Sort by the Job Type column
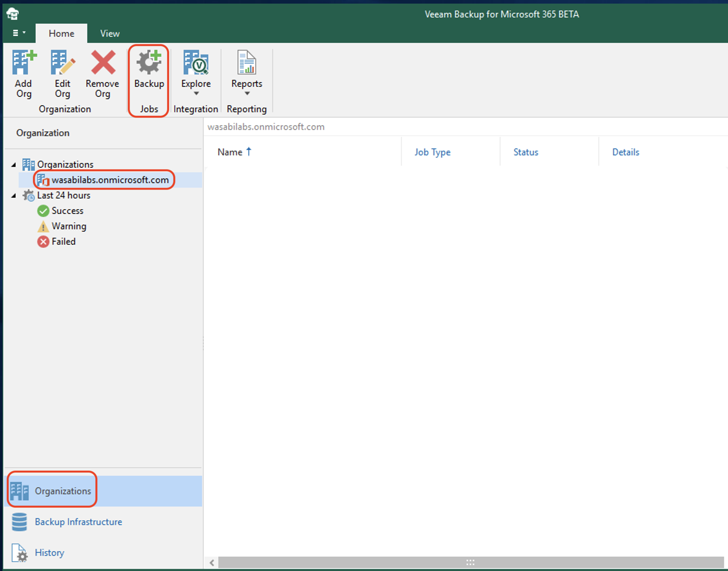The image size is (728, 571). click(x=432, y=152)
